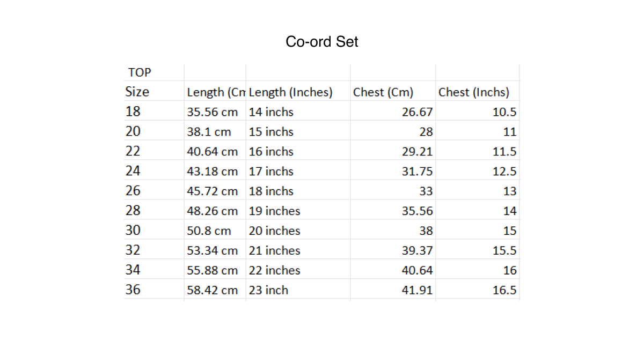The image size is (644, 341).
Task: Click the size 18 cell
Action: [133, 112]
